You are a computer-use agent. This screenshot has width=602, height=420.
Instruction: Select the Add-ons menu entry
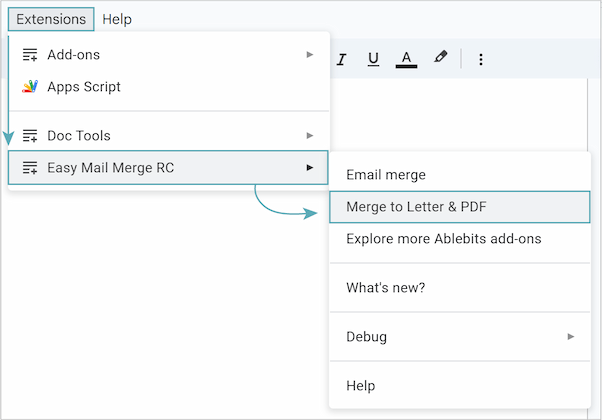click(169, 55)
